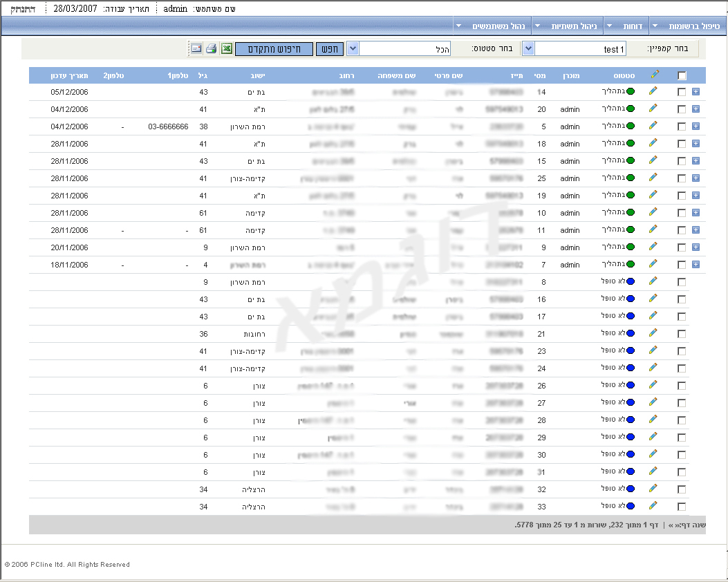
Task: Check the select-all checkbox in the table header
Action: [682, 75]
